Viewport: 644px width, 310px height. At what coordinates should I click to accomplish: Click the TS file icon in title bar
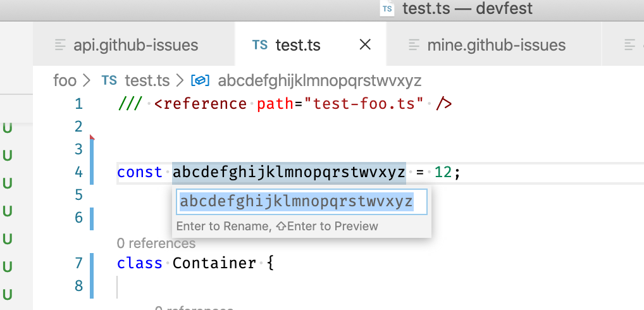click(x=388, y=9)
